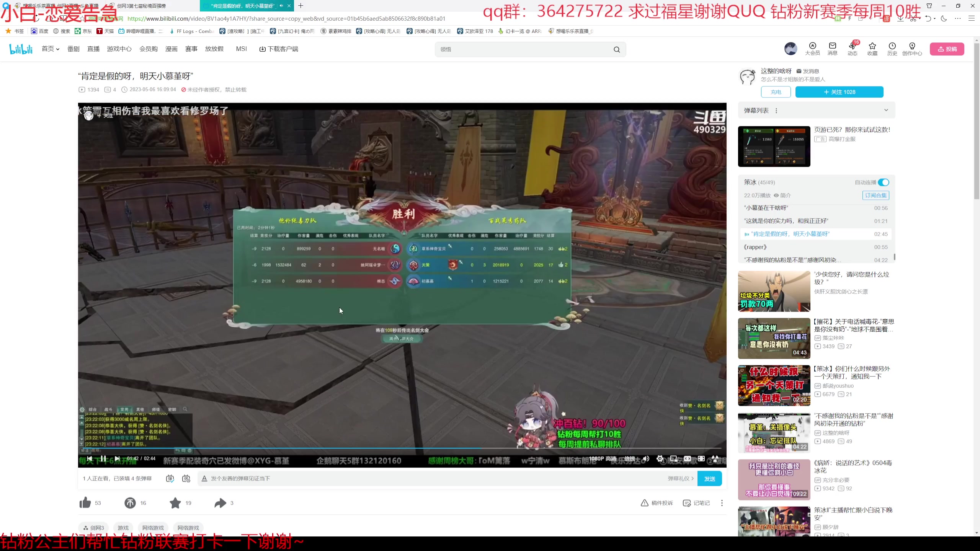Open the 百度 bookmark
The image size is (980, 551).
click(x=40, y=31)
